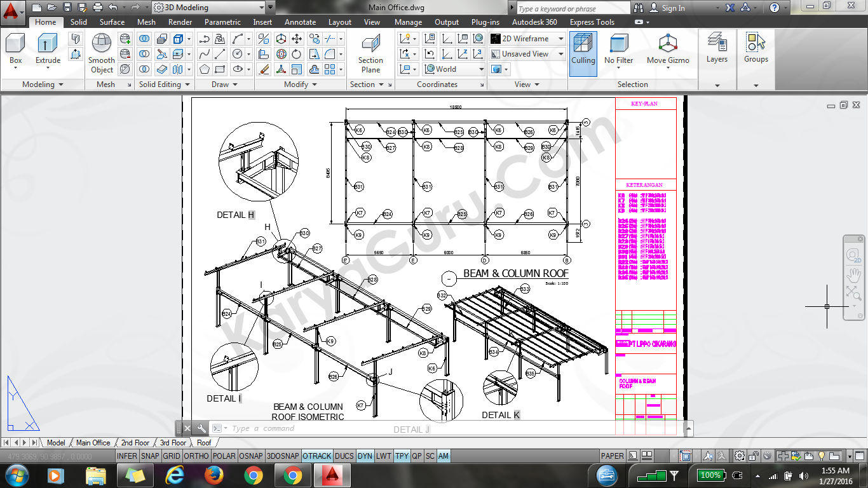The height and width of the screenshot is (488, 868).
Task: Open the Layers panel button
Action: point(717,49)
